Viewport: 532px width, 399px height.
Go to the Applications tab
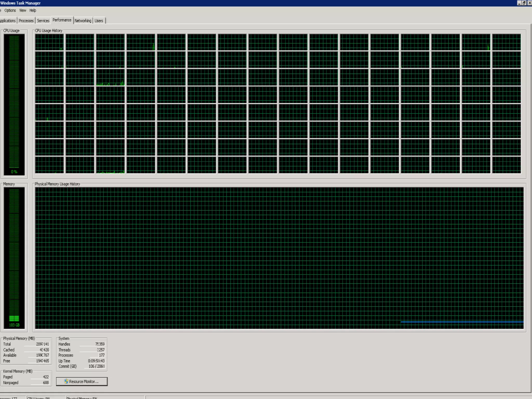(x=8, y=21)
